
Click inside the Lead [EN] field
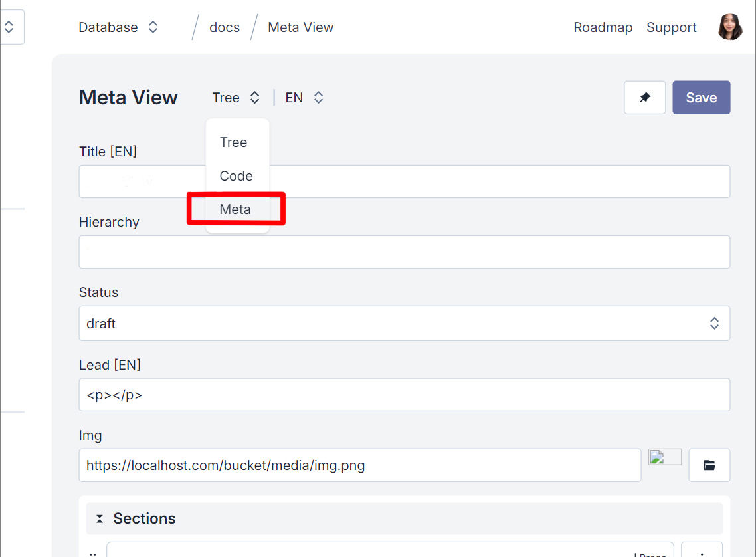tap(404, 395)
